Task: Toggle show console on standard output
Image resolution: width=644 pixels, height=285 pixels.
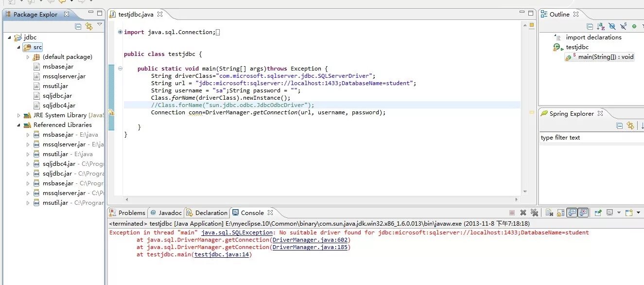Action: [x=572, y=213]
